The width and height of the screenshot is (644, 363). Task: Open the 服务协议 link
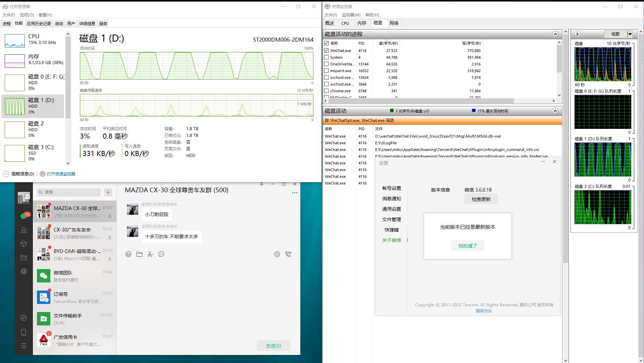click(x=484, y=311)
